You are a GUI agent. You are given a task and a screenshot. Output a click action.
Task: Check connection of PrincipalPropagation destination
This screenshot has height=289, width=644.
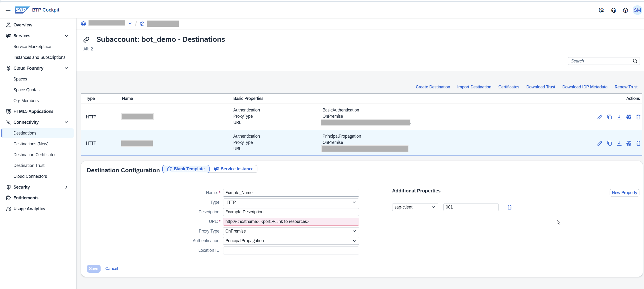coord(629,143)
